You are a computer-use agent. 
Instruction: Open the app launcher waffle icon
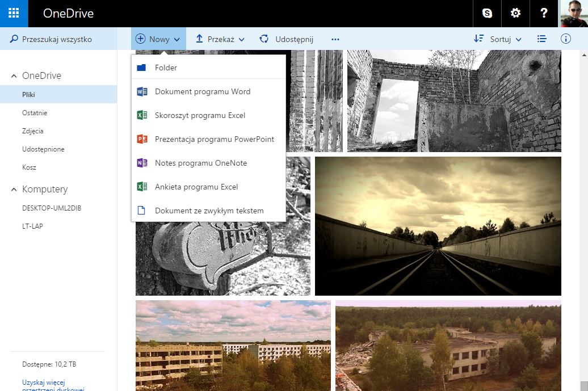click(x=14, y=14)
